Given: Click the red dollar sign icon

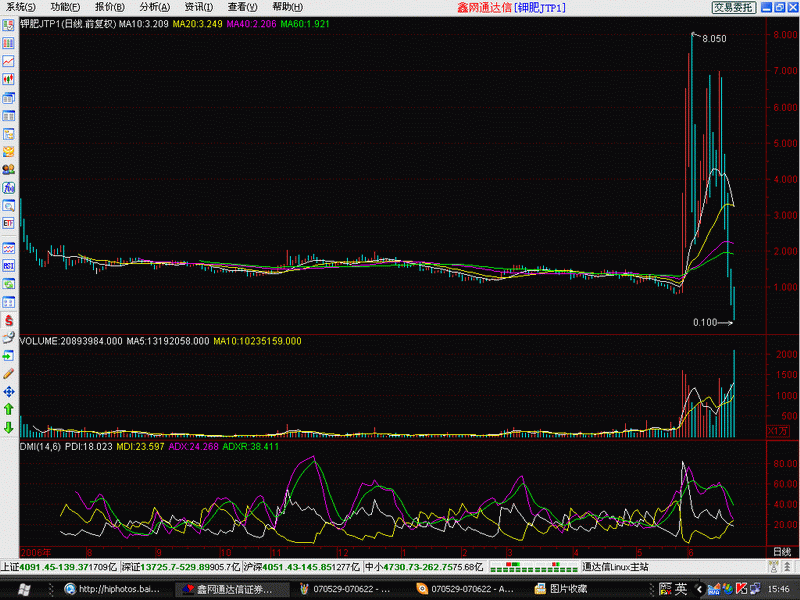Looking at the screenshot, I should 8,321.
